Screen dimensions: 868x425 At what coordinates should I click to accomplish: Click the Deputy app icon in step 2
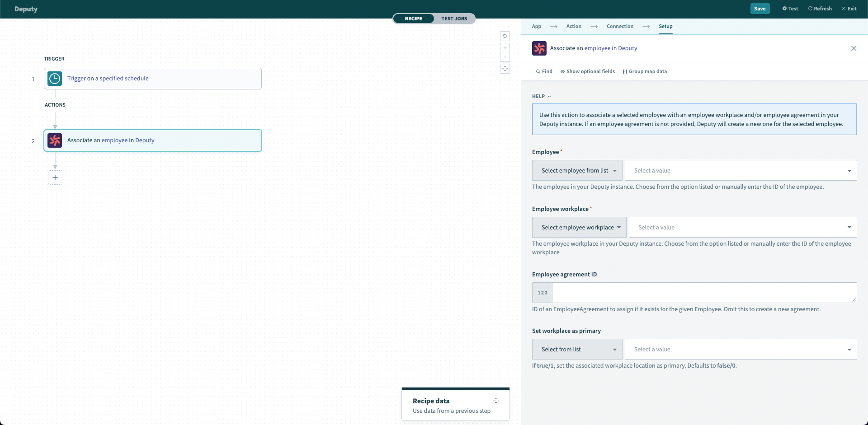point(55,140)
